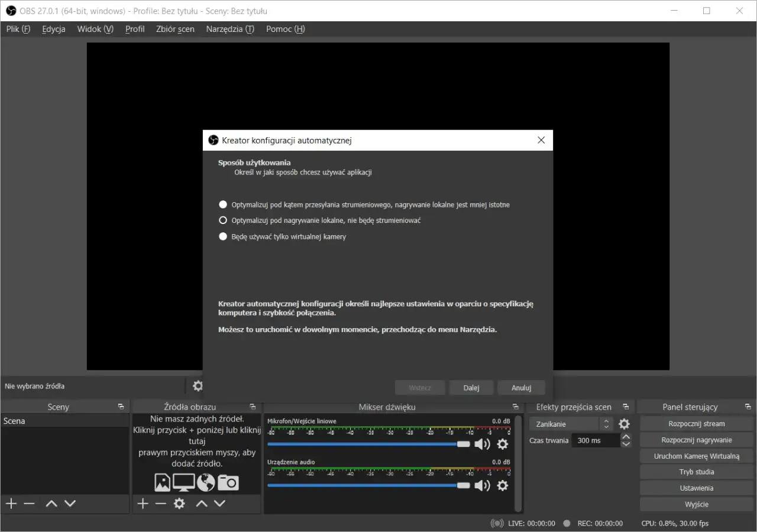Open the Edycja menu

(54, 29)
